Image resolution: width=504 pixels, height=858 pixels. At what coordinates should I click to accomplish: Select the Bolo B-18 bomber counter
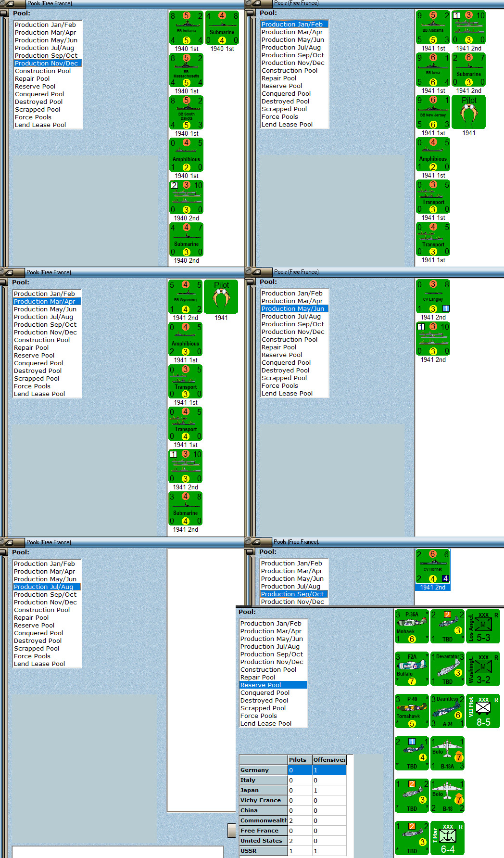(x=448, y=795)
